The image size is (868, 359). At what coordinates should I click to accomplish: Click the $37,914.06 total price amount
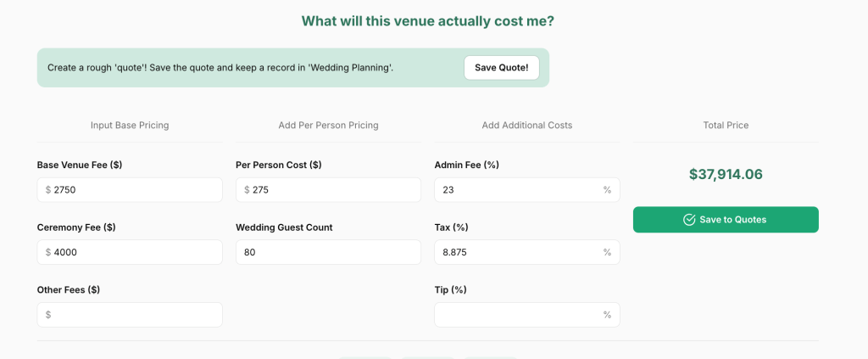tap(726, 175)
